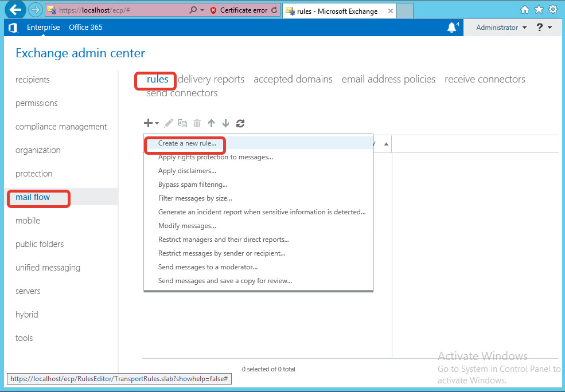565x392 pixels.
Task: Click the address bar search magnifier icon
Action: tap(193, 10)
